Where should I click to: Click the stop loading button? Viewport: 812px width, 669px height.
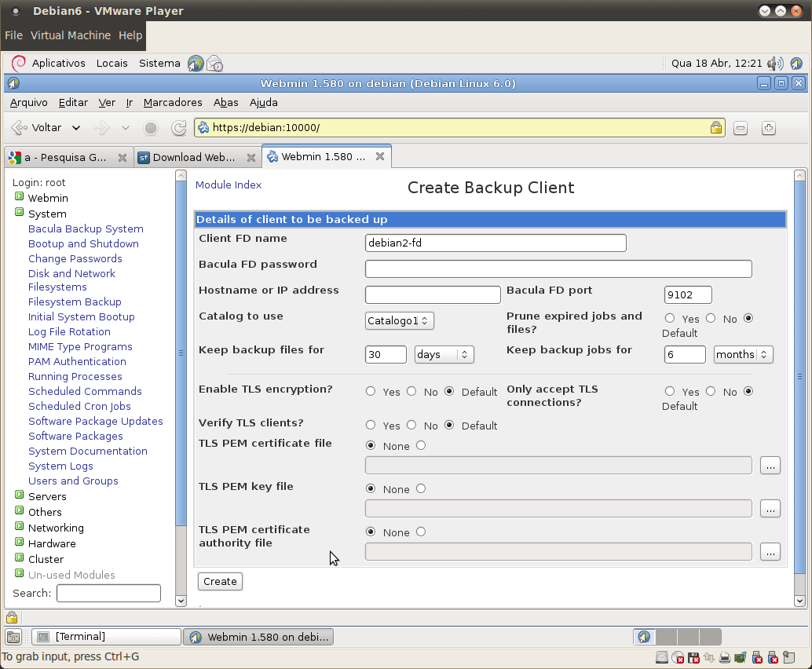point(151,127)
